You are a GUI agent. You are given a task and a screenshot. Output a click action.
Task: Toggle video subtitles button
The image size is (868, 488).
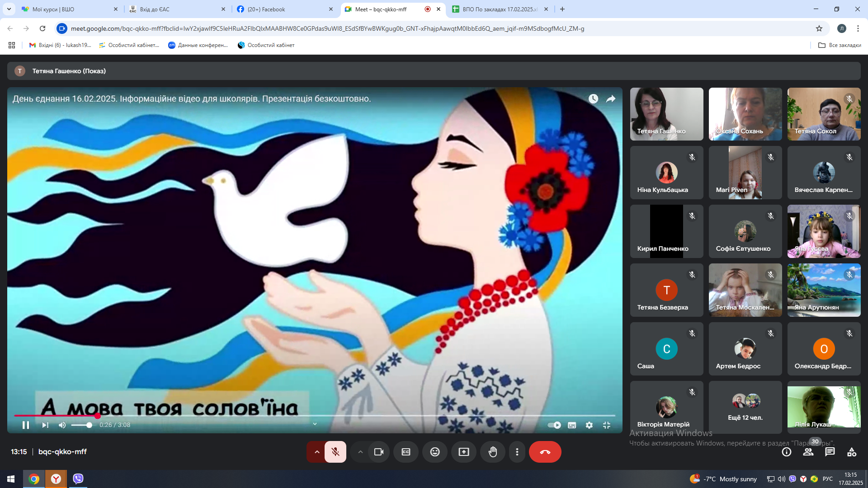pos(572,425)
